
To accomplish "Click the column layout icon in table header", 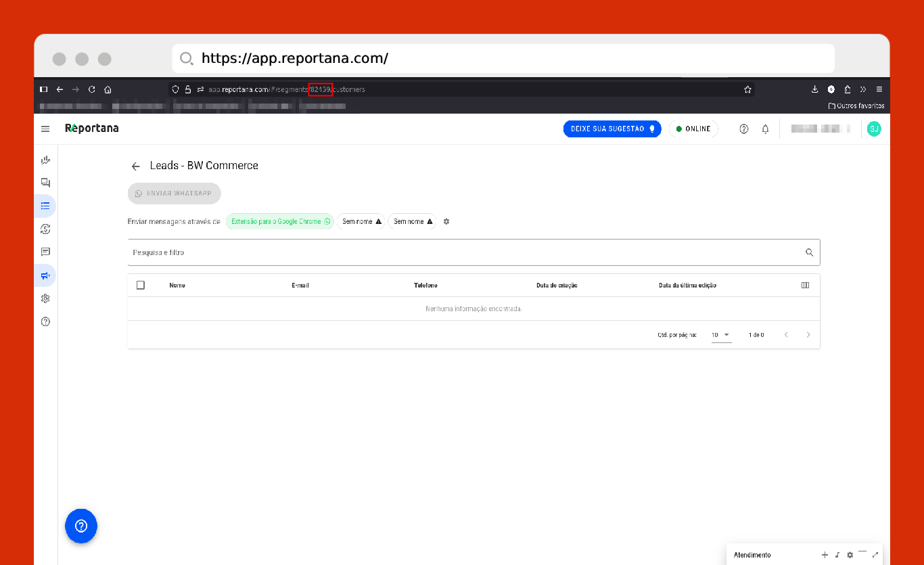I will (805, 286).
